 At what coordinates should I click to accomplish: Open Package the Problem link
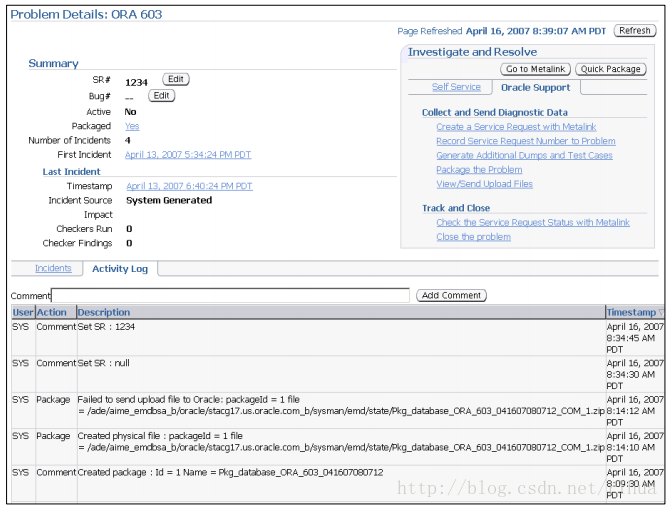tap(479, 170)
